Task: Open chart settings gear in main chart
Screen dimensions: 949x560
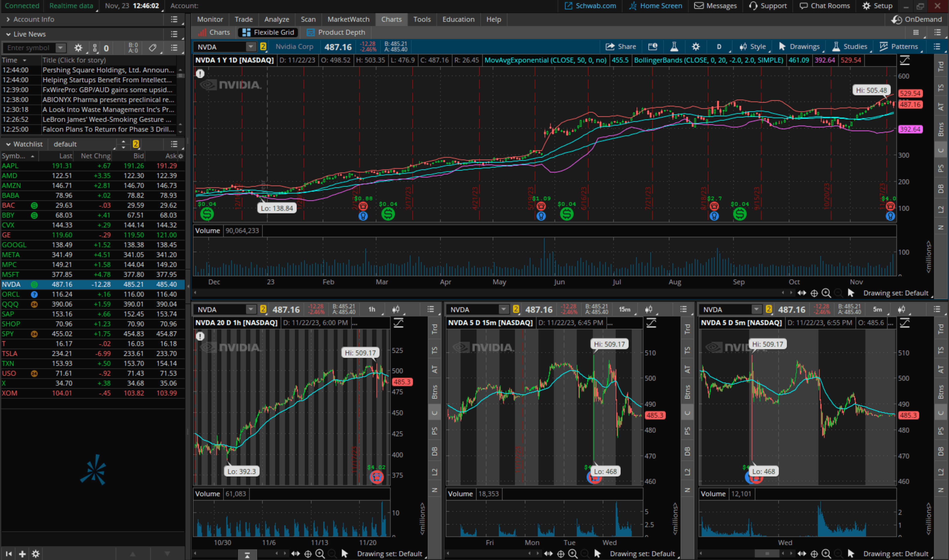Action: (695, 46)
